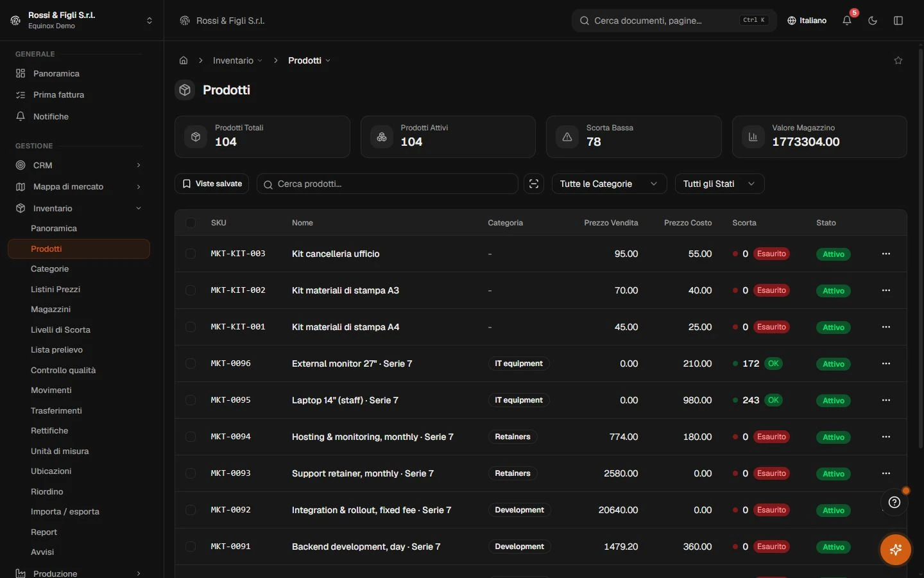
Task: Open the Tutte le Categorie dropdown
Action: pyautogui.click(x=609, y=184)
